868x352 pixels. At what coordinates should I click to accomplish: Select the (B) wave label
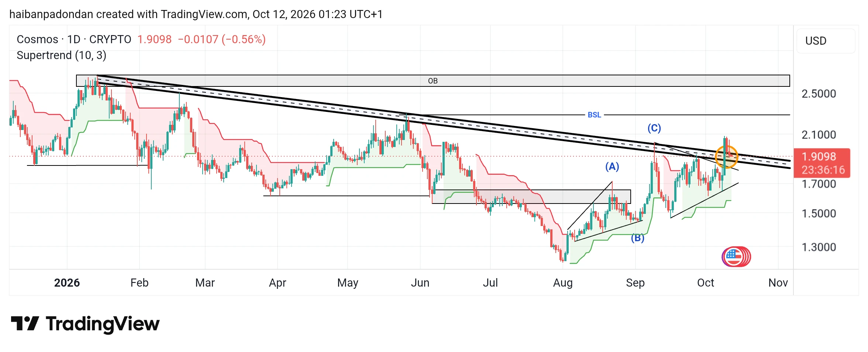(x=637, y=238)
